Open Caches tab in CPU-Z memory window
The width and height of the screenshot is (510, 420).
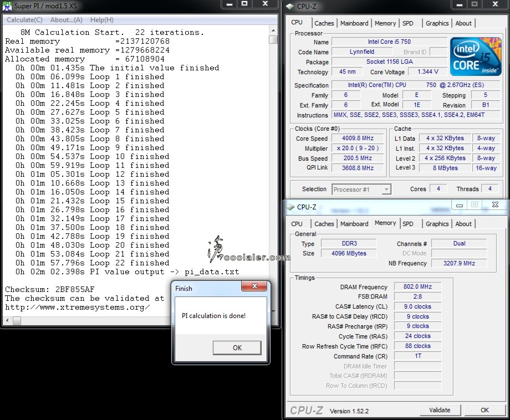[324, 224]
